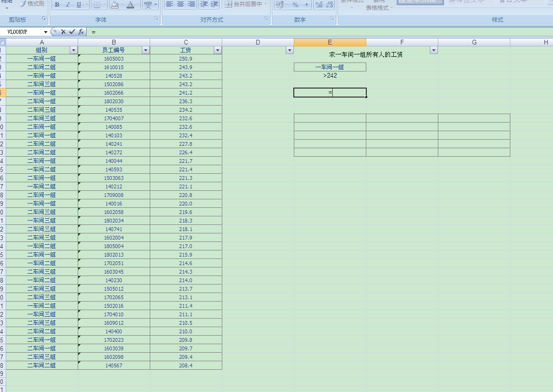Viewport: 553px width, 392px height.
Task: Open Insert Function fx dialog
Action: click(81, 32)
